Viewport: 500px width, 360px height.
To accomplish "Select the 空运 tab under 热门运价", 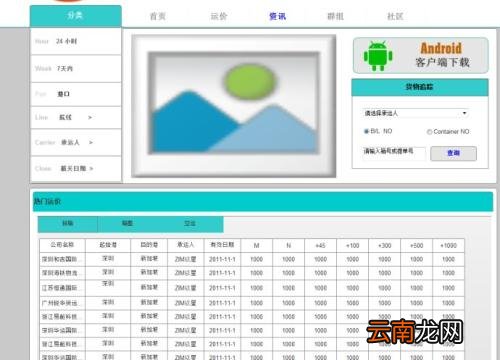I will (190, 224).
